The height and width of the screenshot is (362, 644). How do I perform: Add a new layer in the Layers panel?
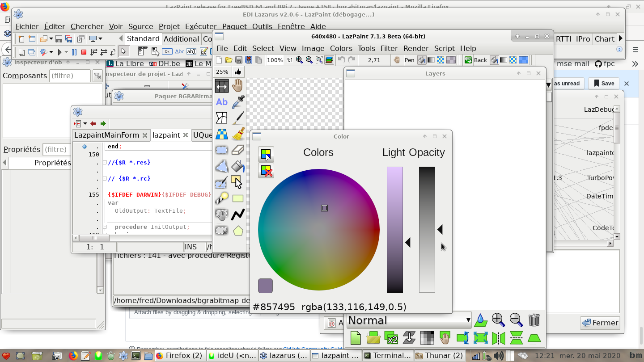(x=355, y=338)
